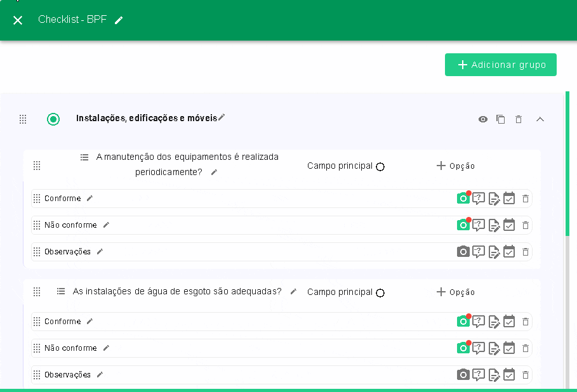
Task: Select the green radio button beside Instalações group
Action: pyautogui.click(x=53, y=119)
